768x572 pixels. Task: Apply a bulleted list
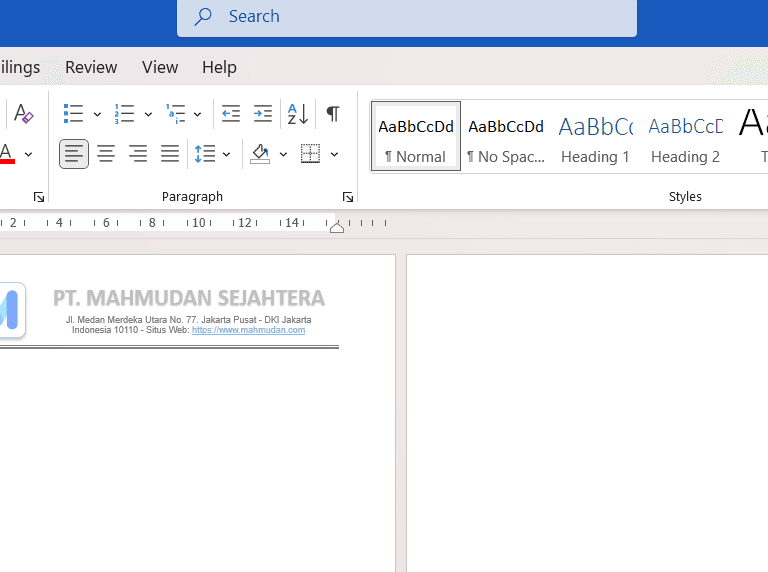[x=73, y=114]
